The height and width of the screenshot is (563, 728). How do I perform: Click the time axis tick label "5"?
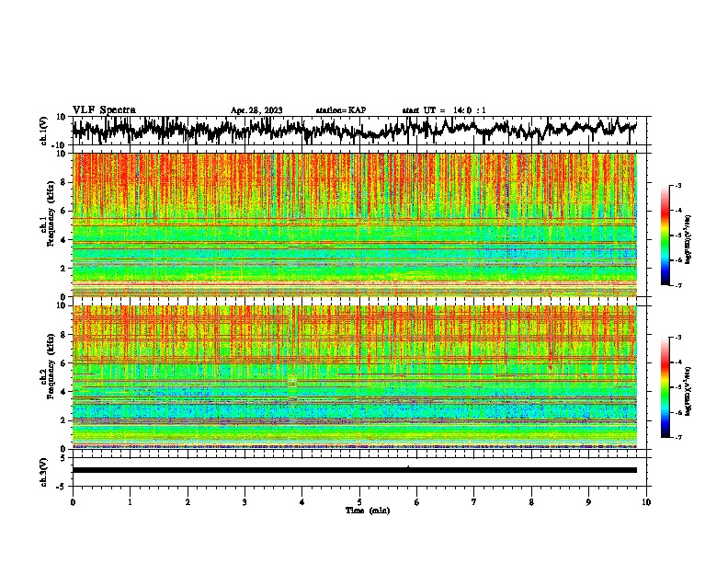[x=359, y=502]
